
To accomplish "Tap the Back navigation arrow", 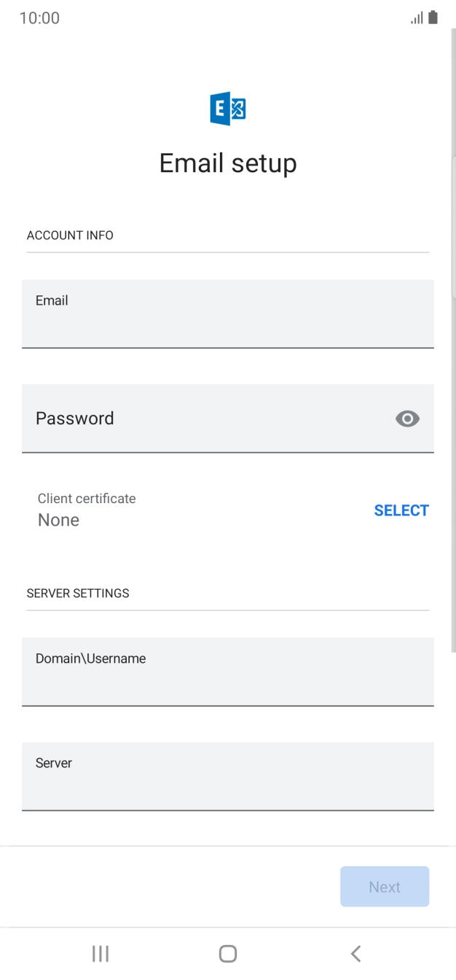I will pyautogui.click(x=355, y=953).
